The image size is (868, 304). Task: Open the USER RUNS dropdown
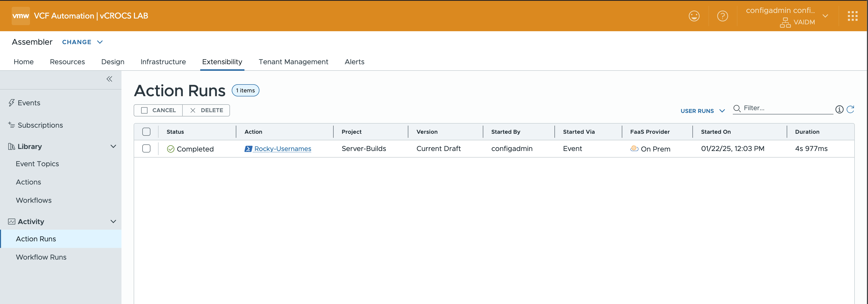coord(702,111)
